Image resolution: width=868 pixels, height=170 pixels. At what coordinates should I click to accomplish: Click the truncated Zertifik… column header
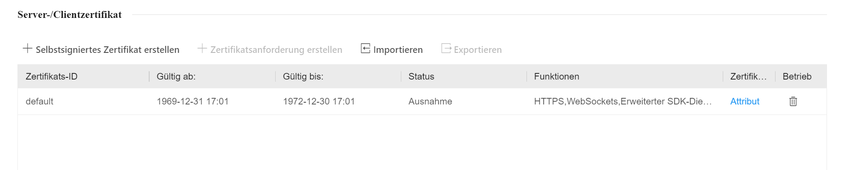(748, 76)
